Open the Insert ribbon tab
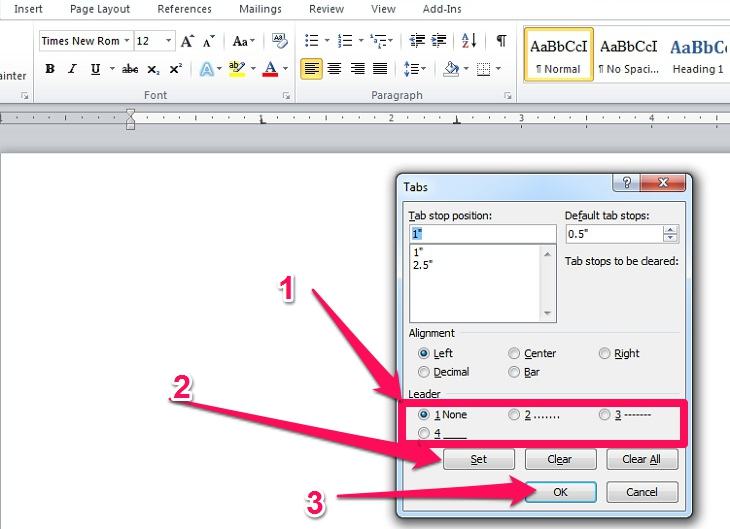Image resolution: width=730 pixels, height=529 pixels. coord(28,9)
